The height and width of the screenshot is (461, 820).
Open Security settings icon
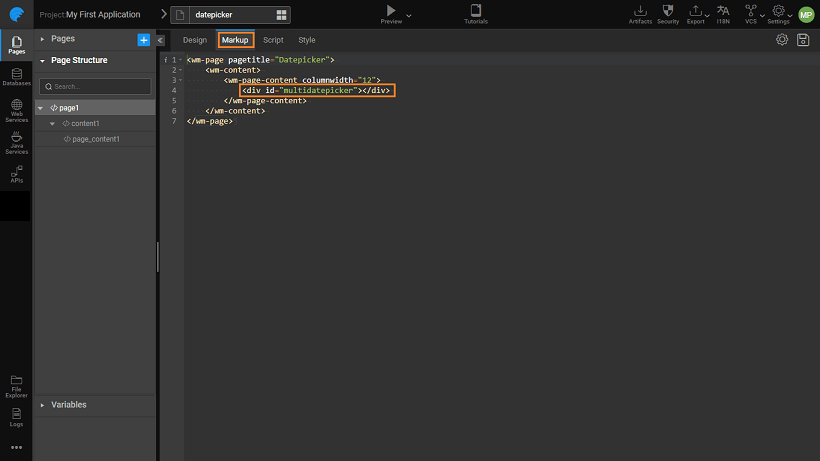tap(668, 13)
